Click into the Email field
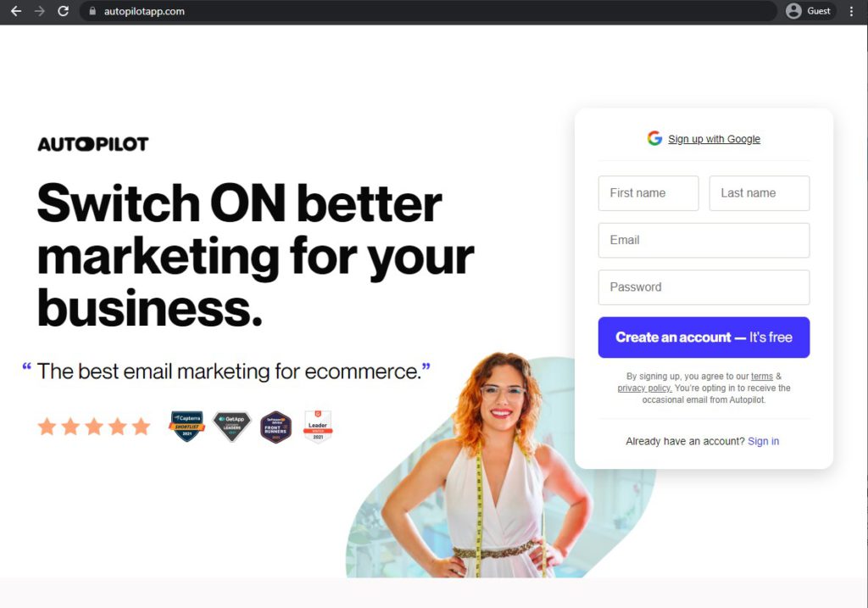The height and width of the screenshot is (608, 868). (x=704, y=240)
